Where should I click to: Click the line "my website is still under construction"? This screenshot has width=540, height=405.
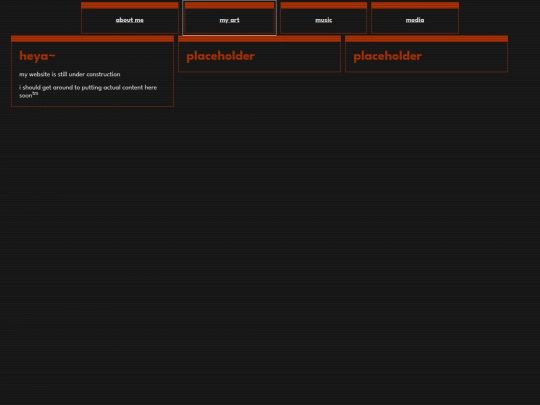[70, 74]
